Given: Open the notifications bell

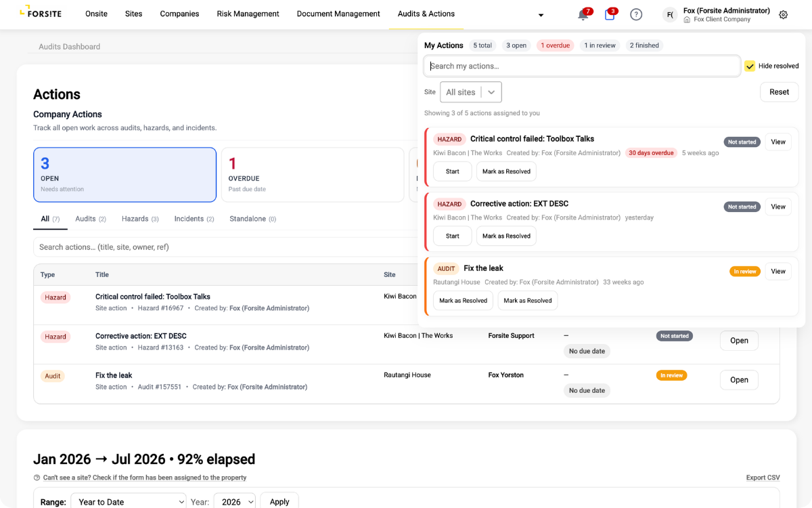Looking at the screenshot, I should tap(583, 14).
